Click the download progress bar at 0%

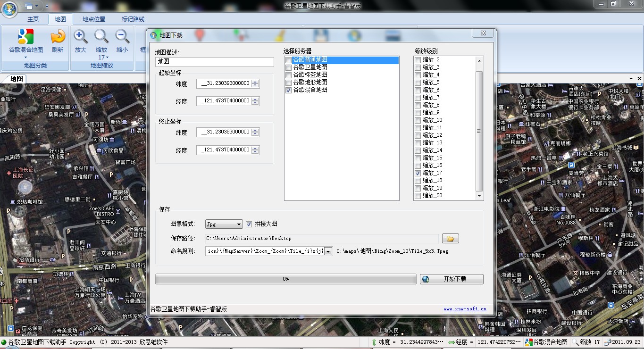tap(285, 279)
